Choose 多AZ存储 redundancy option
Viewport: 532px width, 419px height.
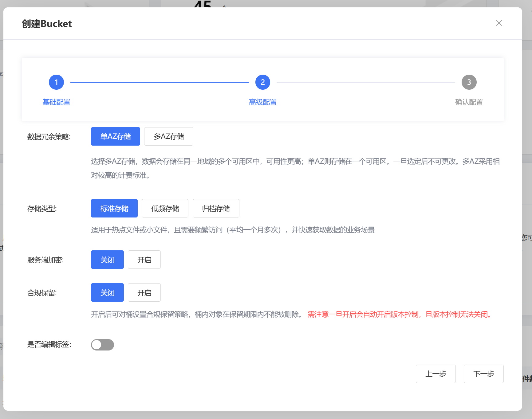click(168, 136)
